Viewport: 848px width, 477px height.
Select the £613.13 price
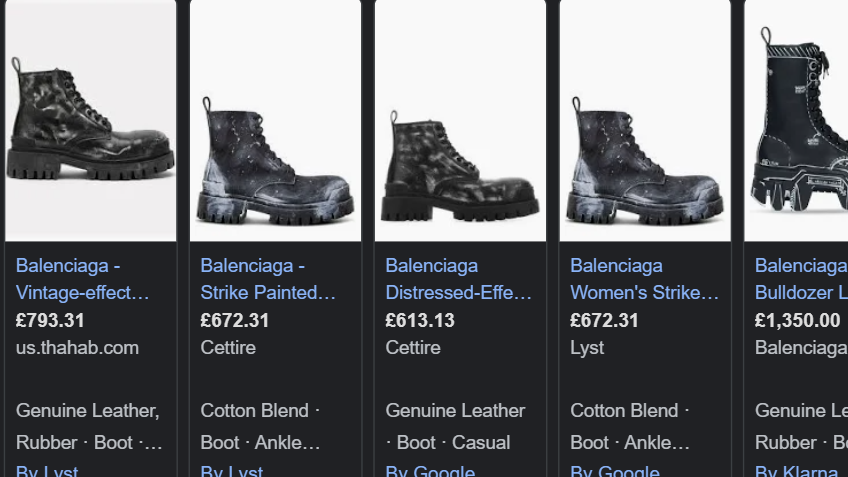click(420, 321)
